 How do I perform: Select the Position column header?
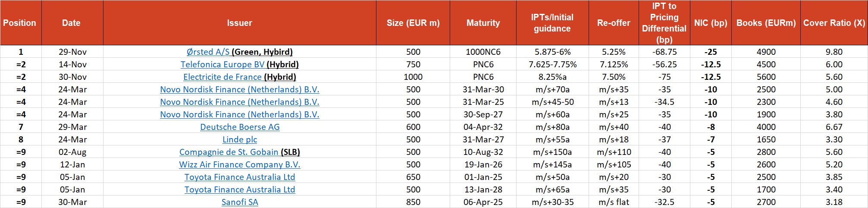[20, 23]
